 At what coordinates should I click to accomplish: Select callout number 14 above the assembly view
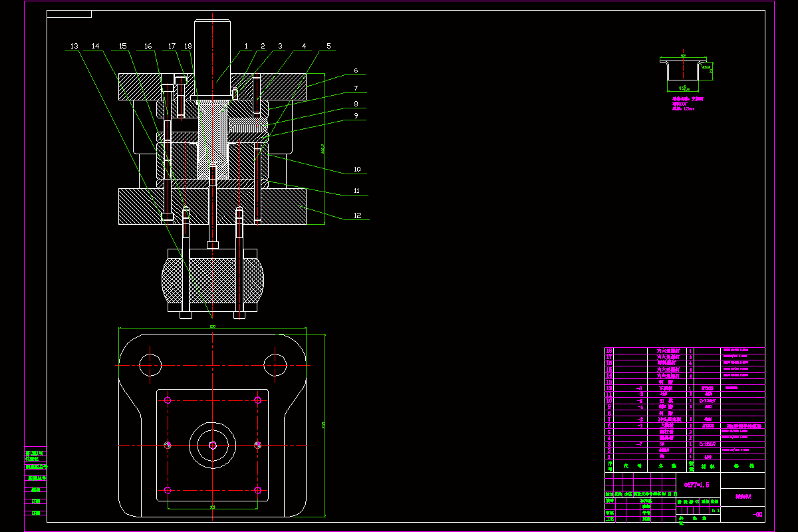pos(95,47)
